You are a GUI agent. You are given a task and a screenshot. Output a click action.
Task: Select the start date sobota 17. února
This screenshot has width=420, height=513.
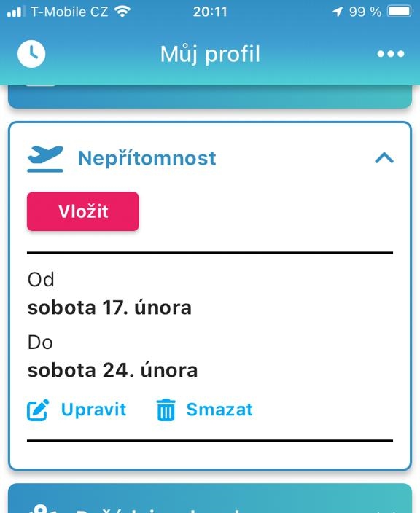tap(109, 308)
